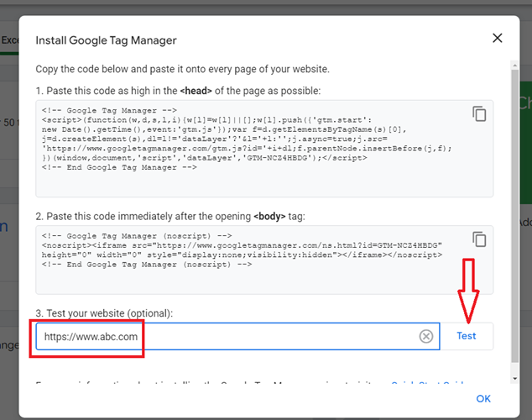Click the scrollbar down arrow
The height and width of the screenshot is (420, 532).
click(514, 379)
